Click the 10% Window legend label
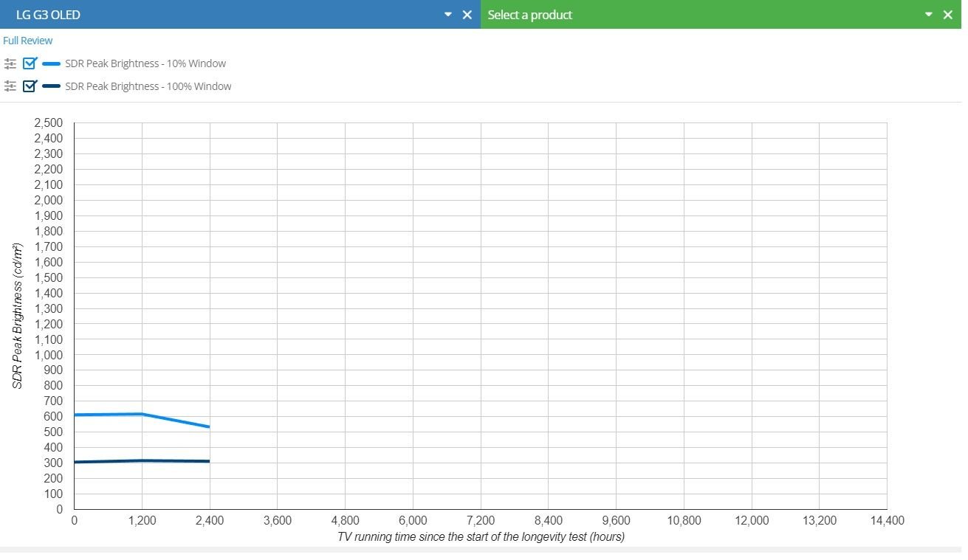This screenshot has height=560, width=968. (x=145, y=63)
